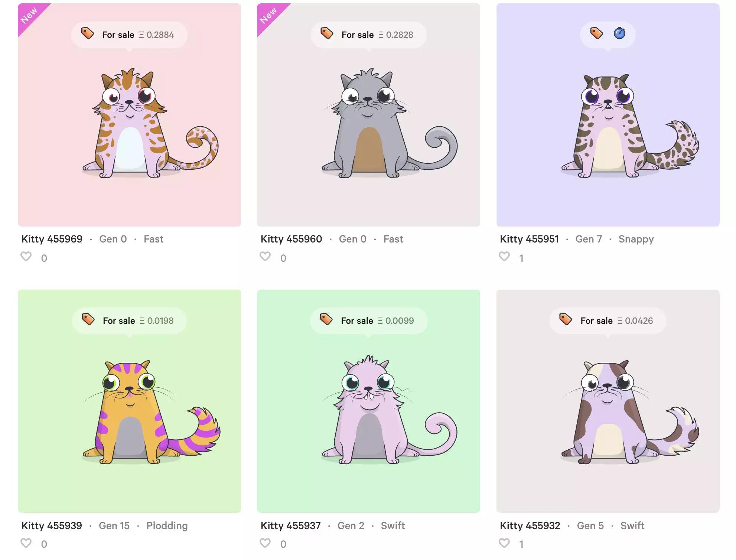Open the For sale 0.2828 price bubble
The height and width of the screenshot is (560, 736).
coord(369,35)
